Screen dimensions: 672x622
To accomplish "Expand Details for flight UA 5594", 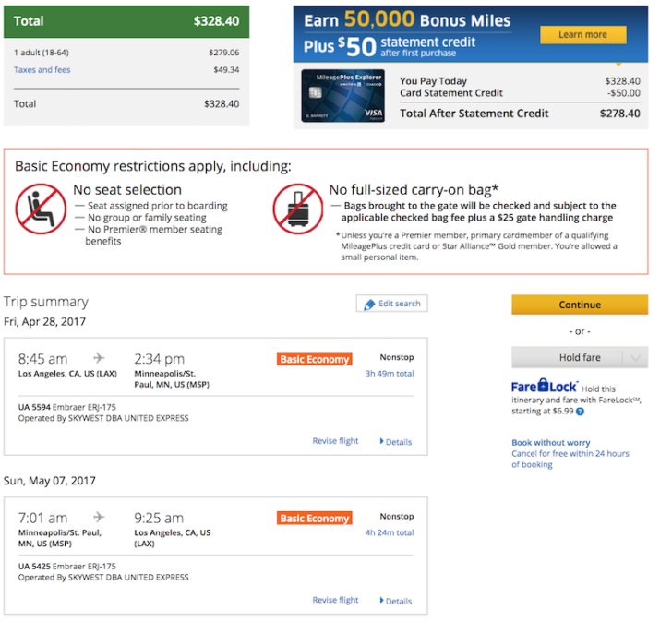I will pyautogui.click(x=396, y=442).
